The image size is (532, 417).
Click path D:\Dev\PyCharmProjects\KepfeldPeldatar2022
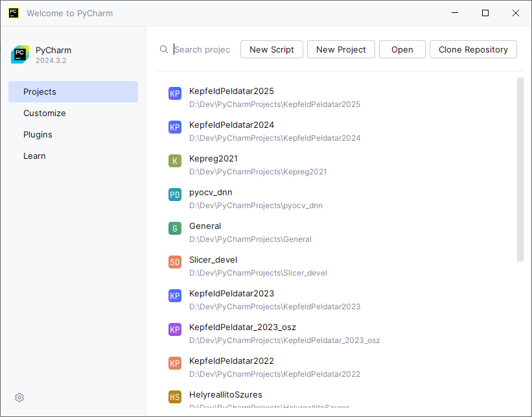[275, 374]
